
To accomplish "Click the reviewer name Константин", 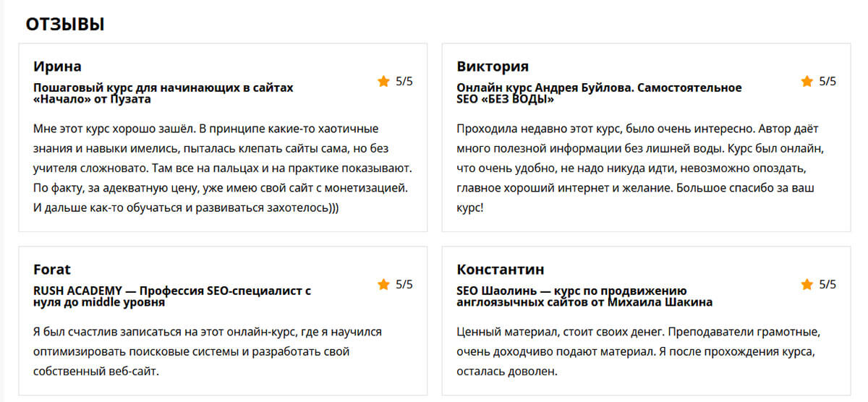I will point(501,270).
